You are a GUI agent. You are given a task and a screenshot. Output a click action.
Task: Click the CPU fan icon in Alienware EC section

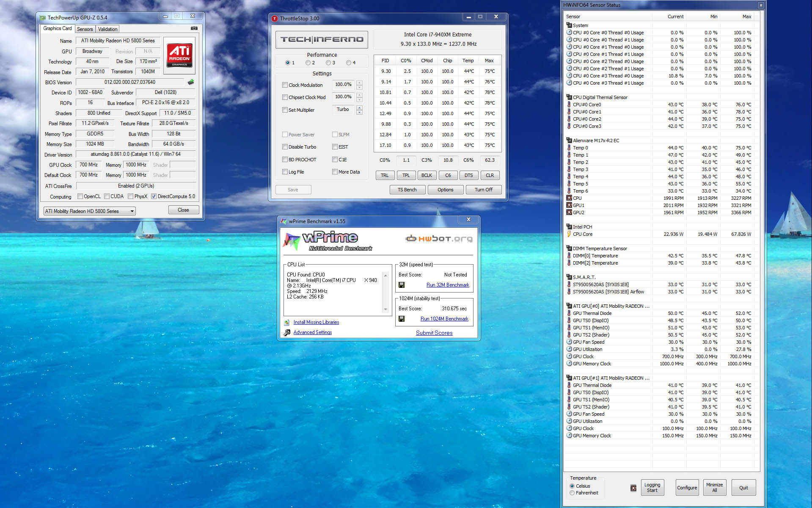pos(569,198)
